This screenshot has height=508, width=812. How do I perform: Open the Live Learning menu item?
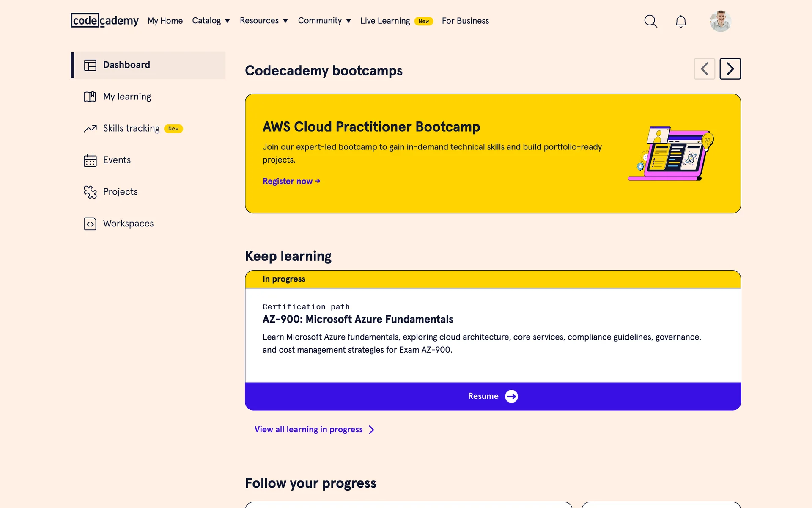(x=385, y=21)
